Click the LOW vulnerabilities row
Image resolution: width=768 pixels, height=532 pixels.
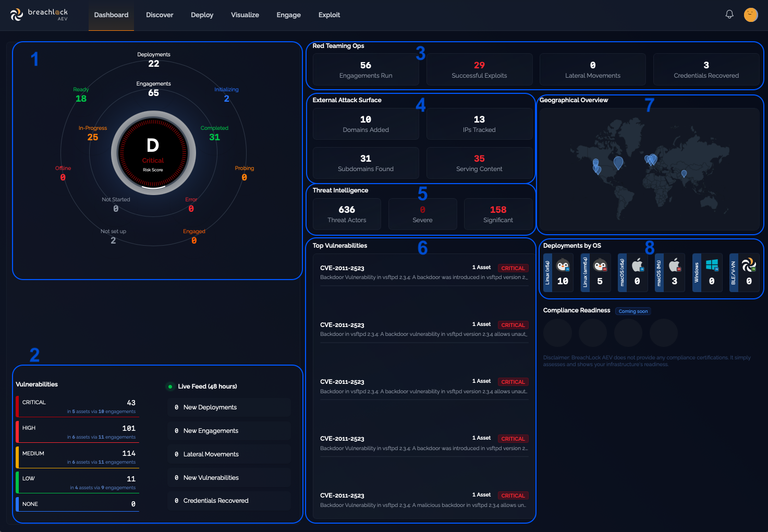(x=78, y=482)
